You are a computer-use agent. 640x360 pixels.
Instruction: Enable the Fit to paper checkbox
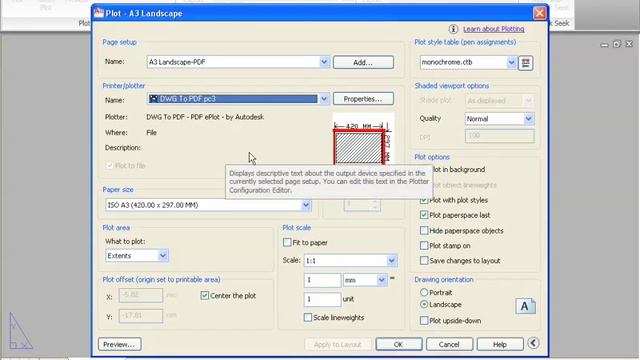[x=287, y=242]
